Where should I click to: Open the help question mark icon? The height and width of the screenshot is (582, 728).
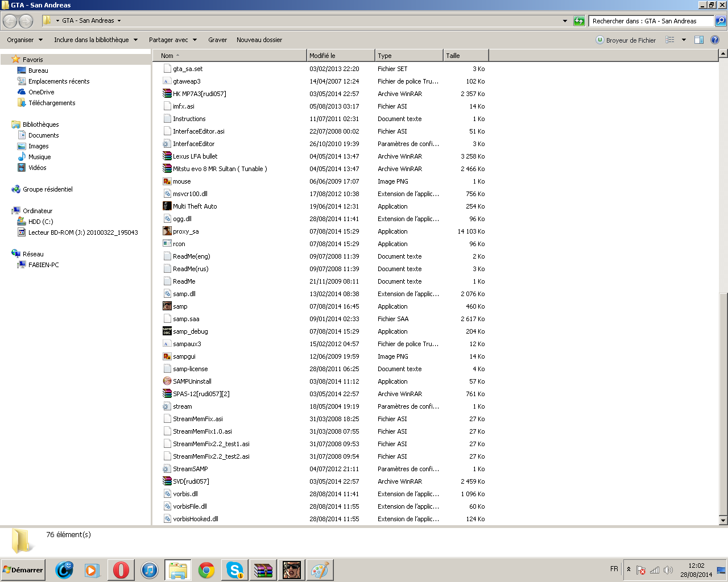[x=715, y=40]
